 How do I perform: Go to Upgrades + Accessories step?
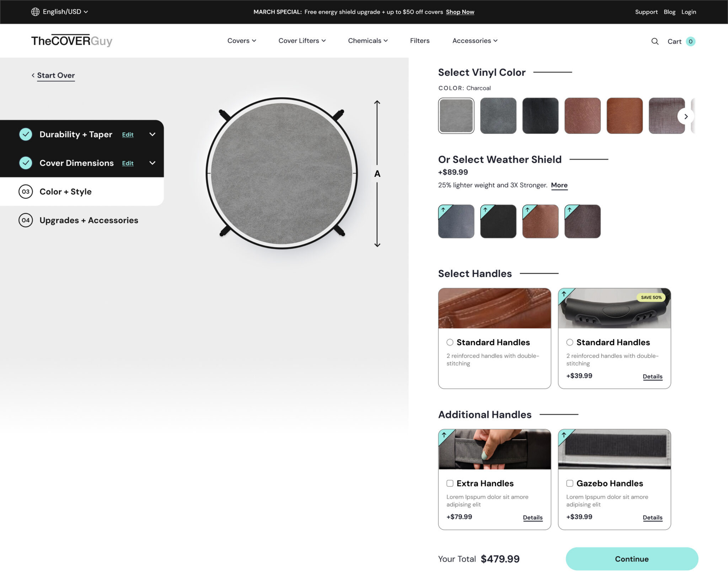click(x=89, y=220)
